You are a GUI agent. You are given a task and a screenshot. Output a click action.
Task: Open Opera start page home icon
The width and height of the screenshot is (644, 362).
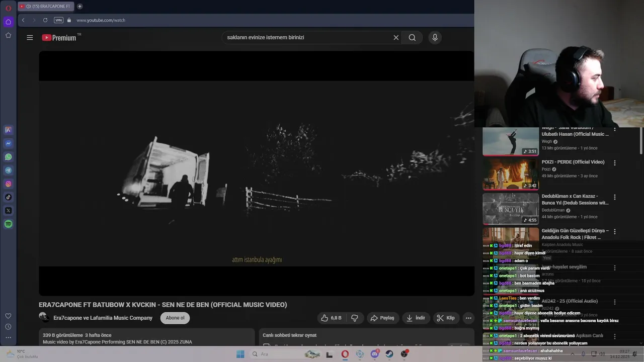(8, 22)
